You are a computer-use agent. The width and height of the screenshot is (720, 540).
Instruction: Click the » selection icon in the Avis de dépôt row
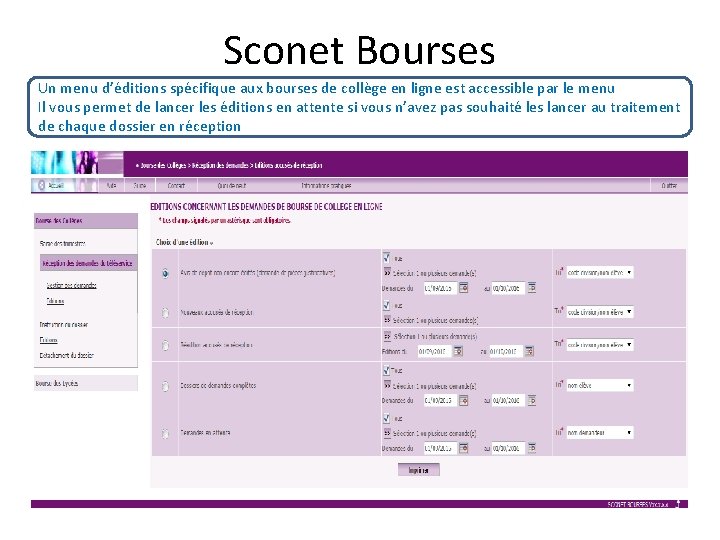point(387,273)
